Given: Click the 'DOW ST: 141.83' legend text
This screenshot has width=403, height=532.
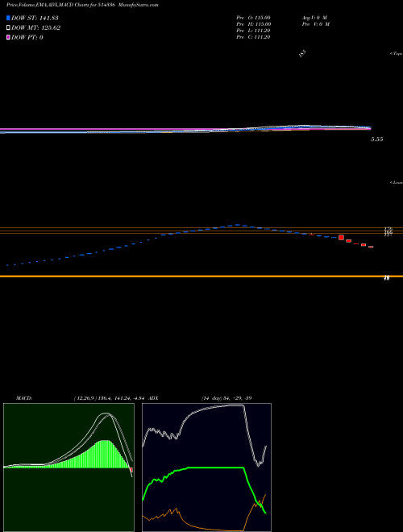Looking at the screenshot, I should [35, 18].
